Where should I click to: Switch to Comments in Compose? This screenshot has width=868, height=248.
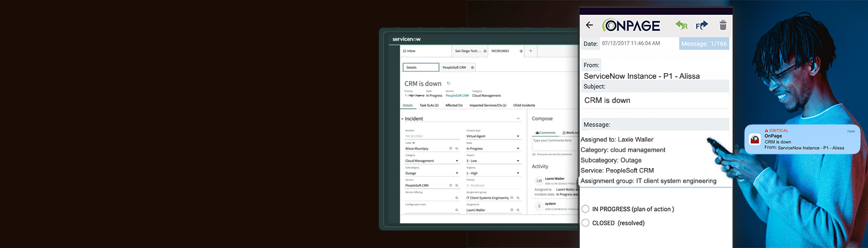pyautogui.click(x=546, y=133)
